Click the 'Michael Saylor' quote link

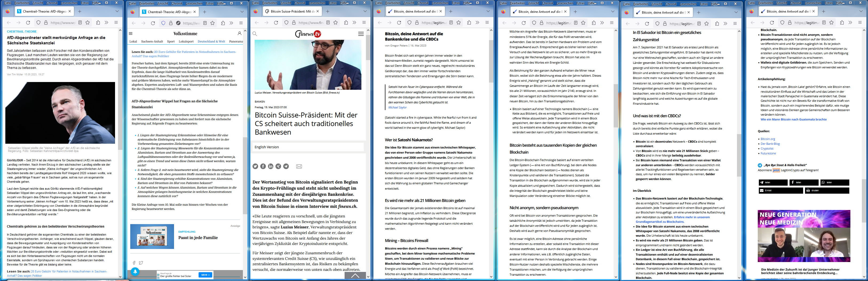point(397,108)
